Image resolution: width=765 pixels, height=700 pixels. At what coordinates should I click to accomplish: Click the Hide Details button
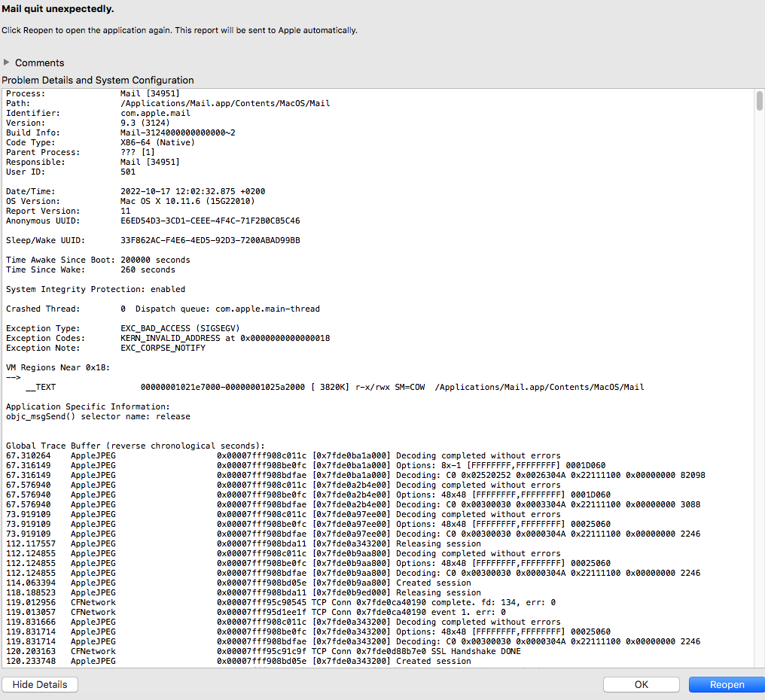[x=40, y=684]
